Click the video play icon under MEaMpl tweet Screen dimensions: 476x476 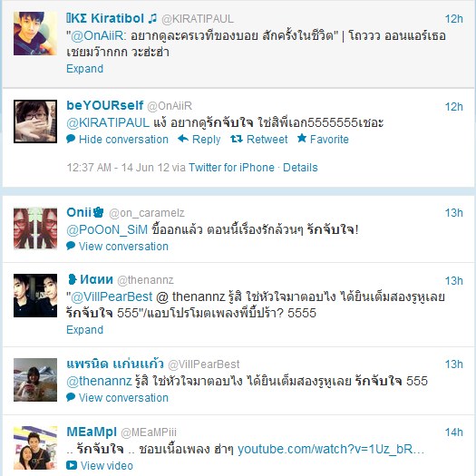72,465
